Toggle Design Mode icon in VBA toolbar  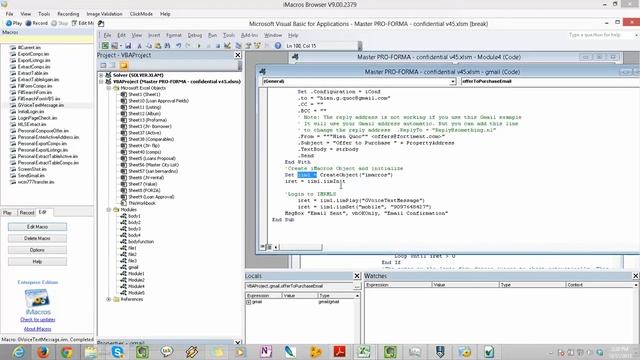(x=227, y=46)
